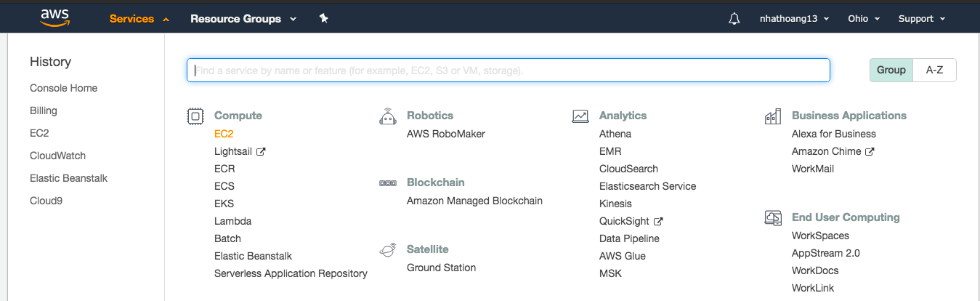980x301 pixels.
Task: Switch service view to Group
Action: tap(891, 70)
